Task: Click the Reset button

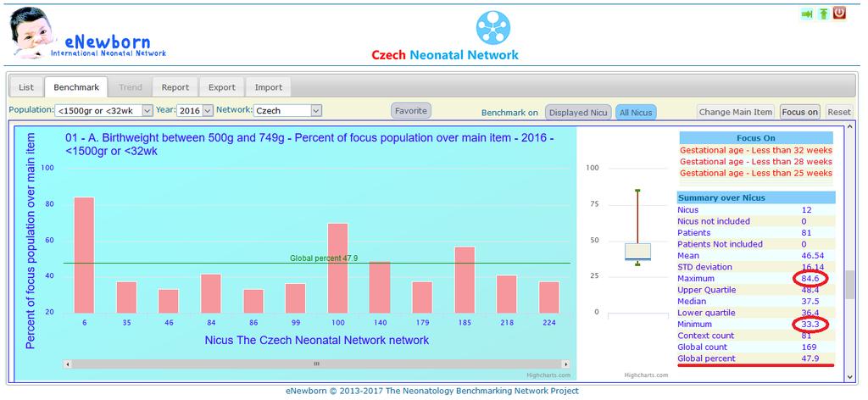Action: (x=839, y=112)
